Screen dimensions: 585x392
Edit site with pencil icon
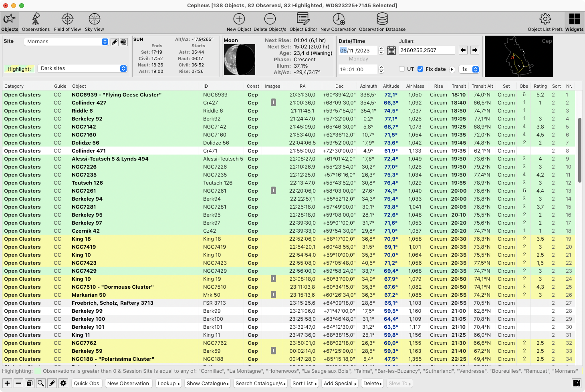tap(115, 42)
